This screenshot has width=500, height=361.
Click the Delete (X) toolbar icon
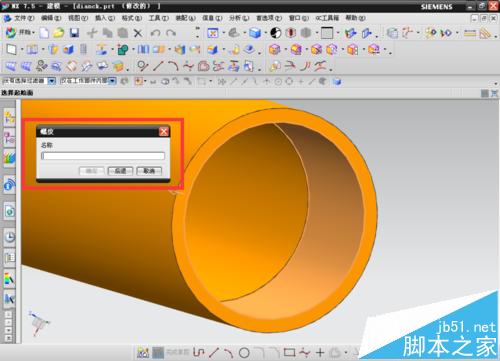click(138, 33)
